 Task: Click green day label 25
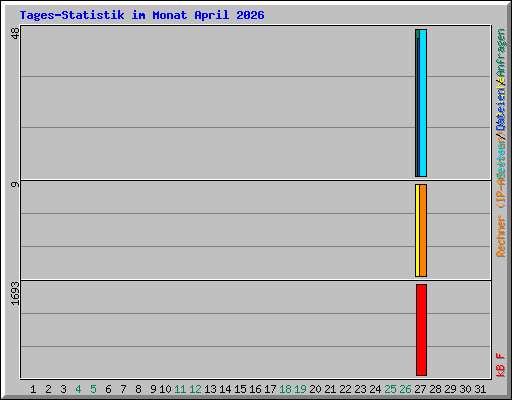tap(390, 389)
